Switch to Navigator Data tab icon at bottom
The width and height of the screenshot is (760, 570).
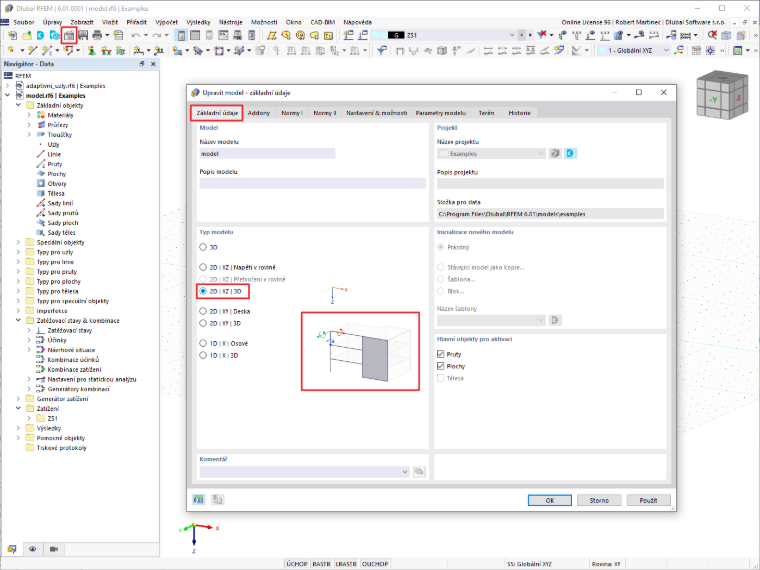[12, 549]
